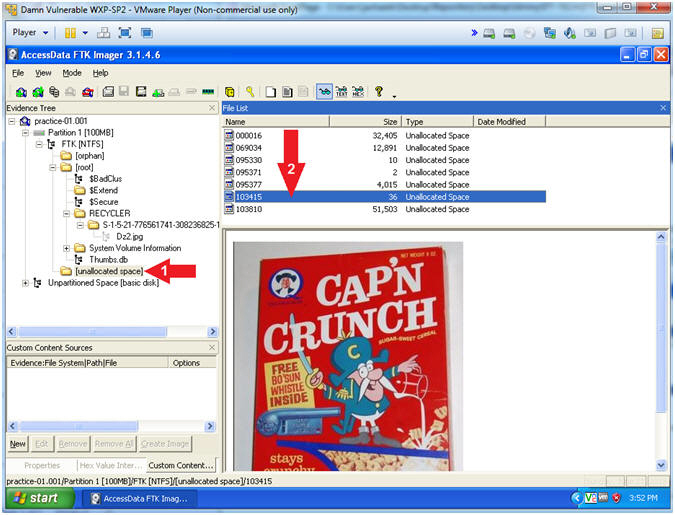Collapse the Partition 1 [100MB] node
The width and height of the screenshot is (675, 515).
point(25,133)
